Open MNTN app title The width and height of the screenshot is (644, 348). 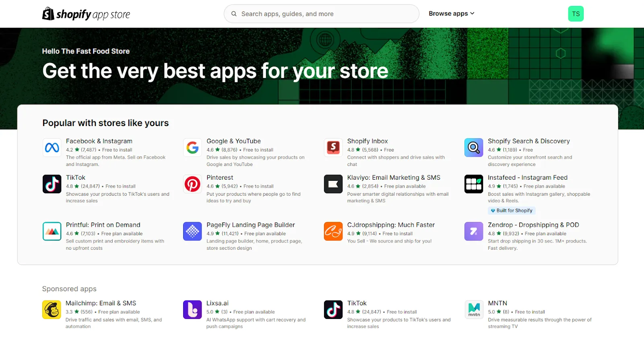pyautogui.click(x=497, y=303)
